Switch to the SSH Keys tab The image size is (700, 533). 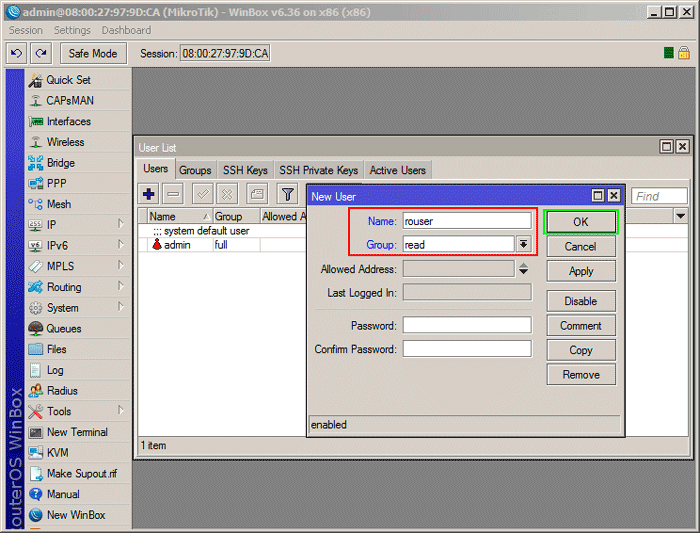[245, 170]
